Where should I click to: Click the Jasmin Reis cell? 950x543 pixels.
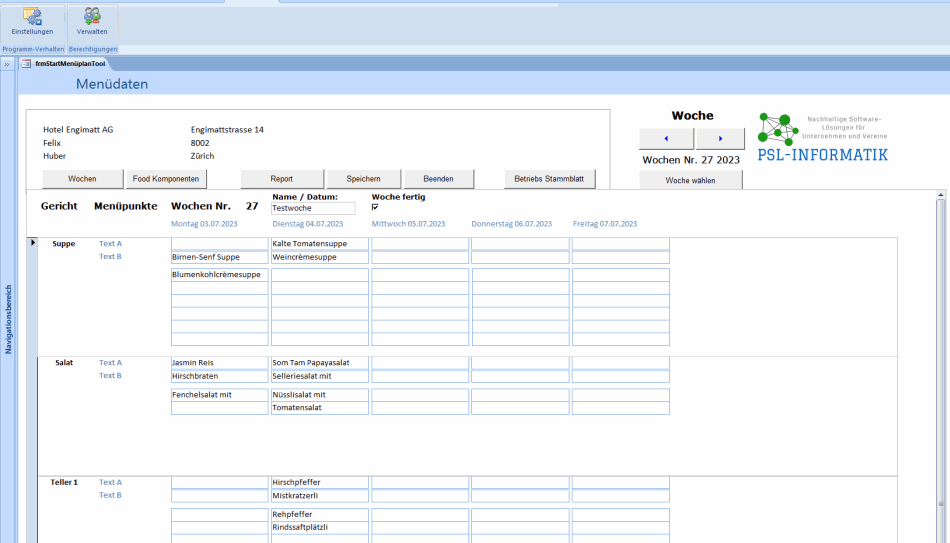coord(219,362)
